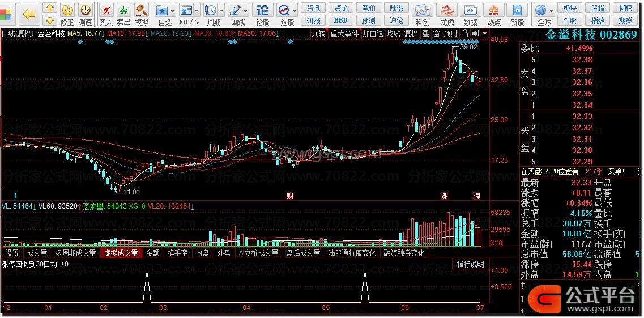Toggle the chart lock icon
The image size is (644, 318).
click(464, 33)
